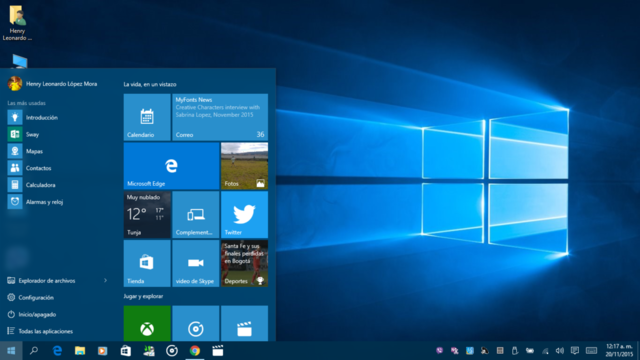640x360 pixels.
Task: Open the vídeo de Skype tile
Action: click(x=196, y=263)
